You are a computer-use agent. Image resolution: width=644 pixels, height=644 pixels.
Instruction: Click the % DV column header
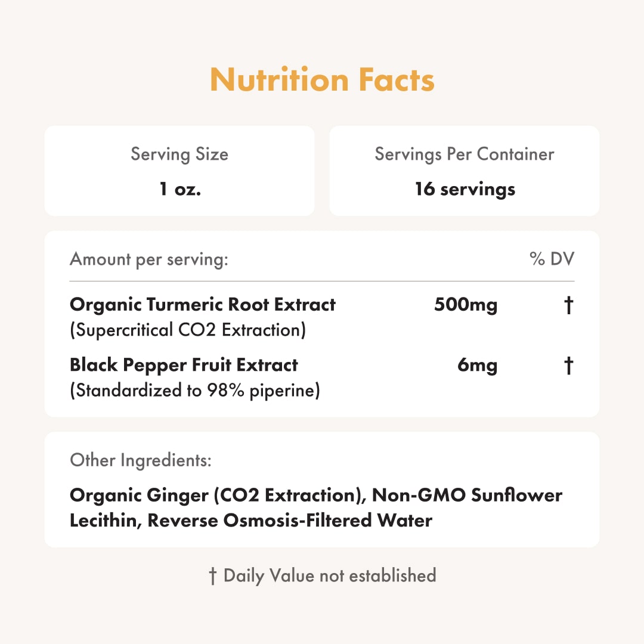point(552,259)
